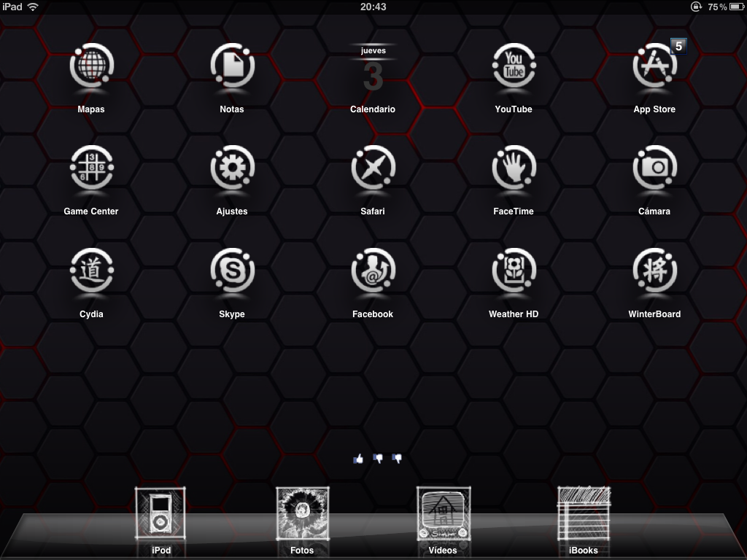
Task: Open the Cámara app
Action: pyautogui.click(x=654, y=168)
